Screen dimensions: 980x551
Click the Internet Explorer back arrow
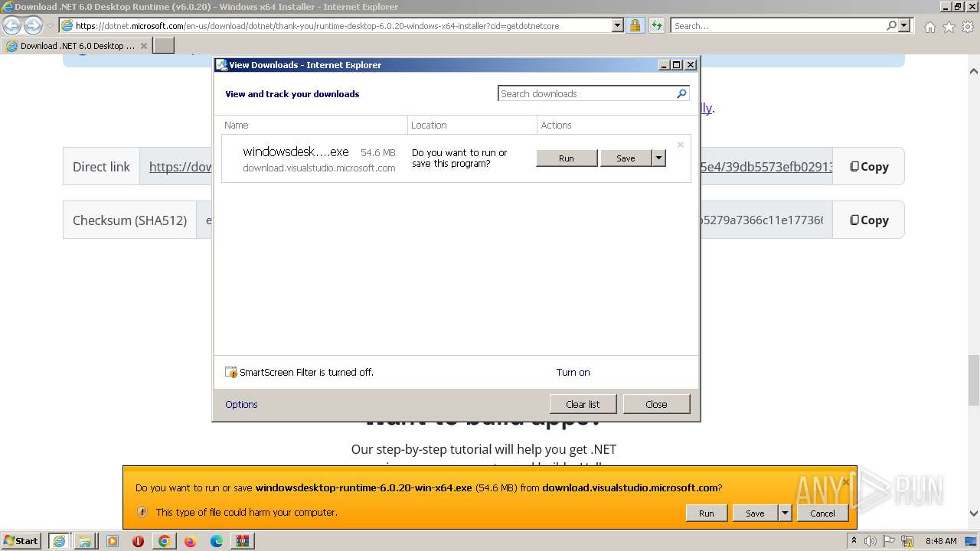11,25
